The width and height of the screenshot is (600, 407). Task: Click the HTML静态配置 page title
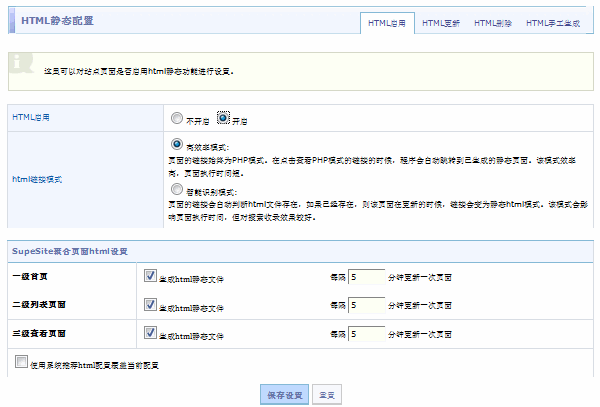pos(58,20)
